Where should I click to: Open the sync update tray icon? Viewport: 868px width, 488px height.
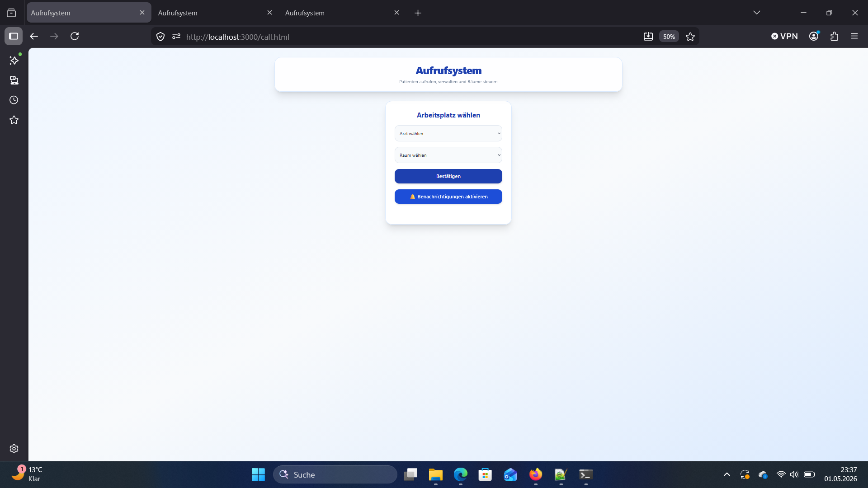(745, 474)
